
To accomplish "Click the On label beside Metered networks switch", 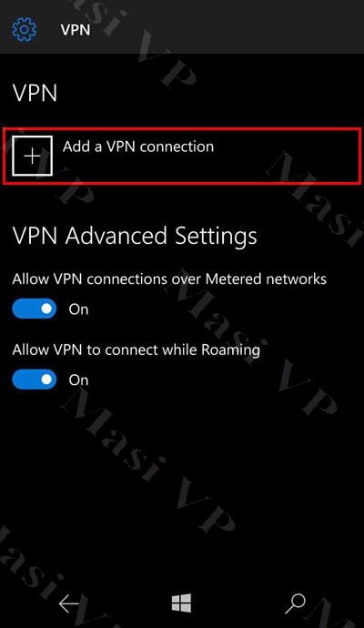I will pyautogui.click(x=78, y=309).
